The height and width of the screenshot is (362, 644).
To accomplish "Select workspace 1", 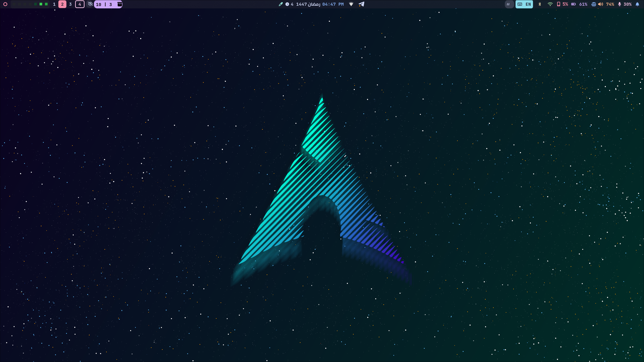I will pyautogui.click(x=54, y=4).
